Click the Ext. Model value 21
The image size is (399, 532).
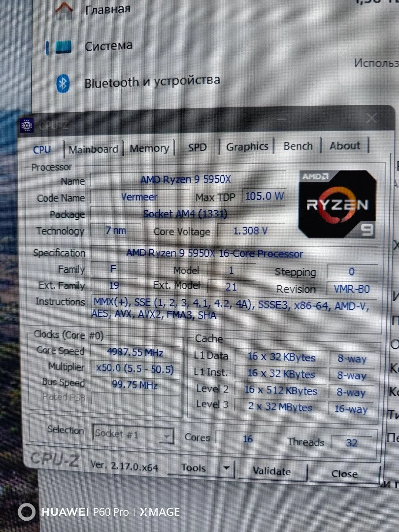(x=231, y=287)
